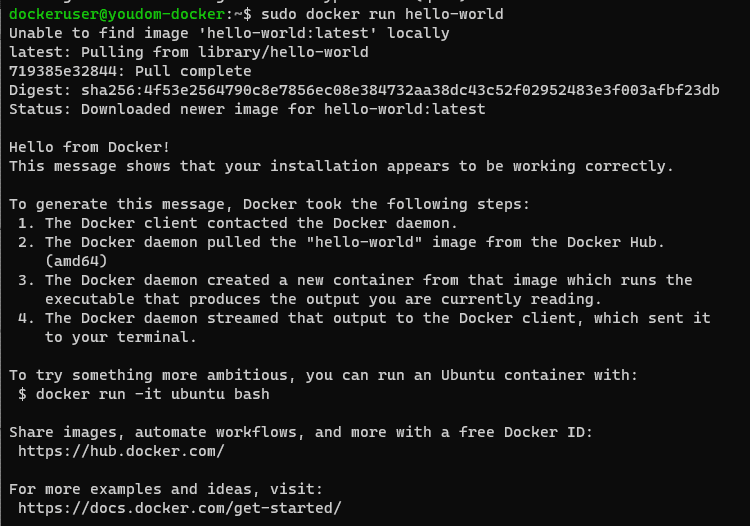Image resolution: width=750 pixels, height=526 pixels.
Task: Click the 'sudo docker run hello-world' command
Action: click(x=382, y=14)
